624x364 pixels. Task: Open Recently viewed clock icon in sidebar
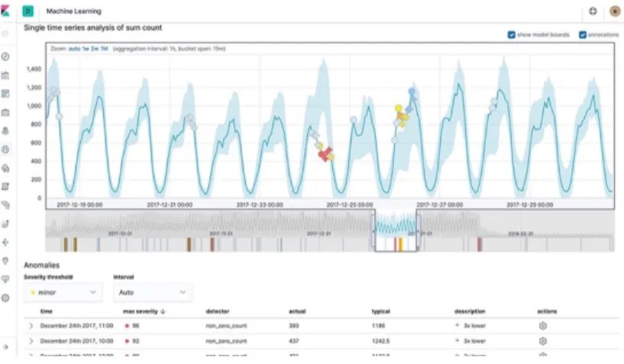(x=5, y=34)
